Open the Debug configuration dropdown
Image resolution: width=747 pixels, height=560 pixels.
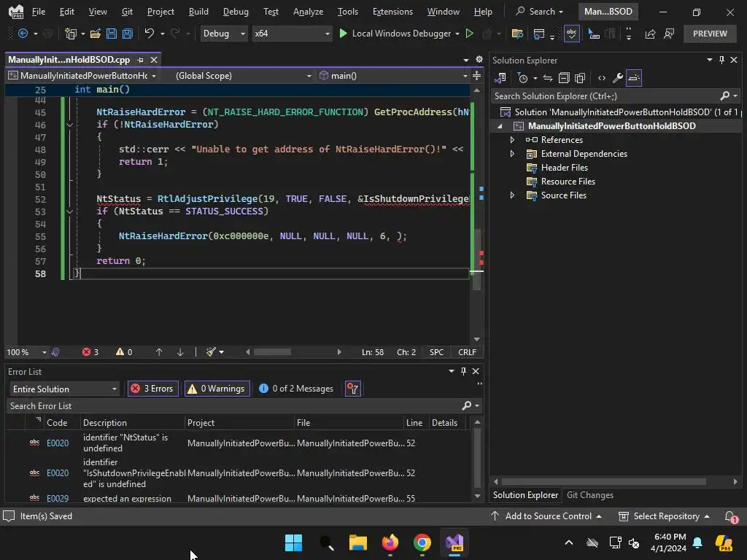point(224,34)
